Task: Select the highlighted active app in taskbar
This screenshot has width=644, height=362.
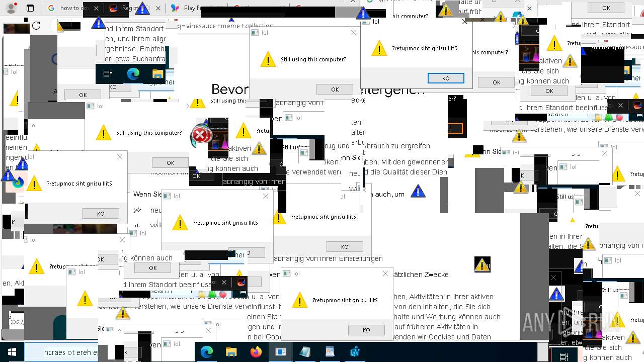Action: coord(280,352)
